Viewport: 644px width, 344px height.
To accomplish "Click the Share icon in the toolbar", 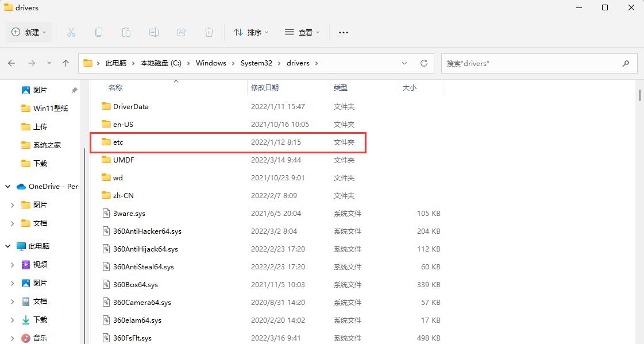I will (x=182, y=32).
